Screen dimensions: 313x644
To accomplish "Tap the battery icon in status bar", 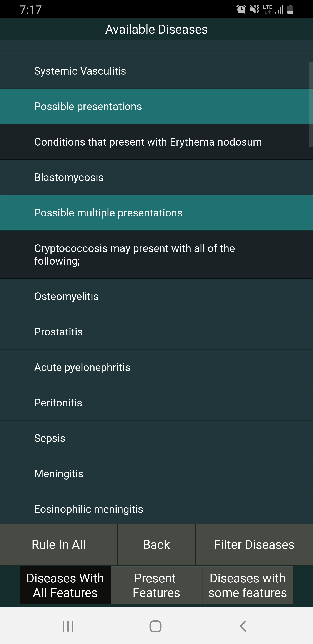I will (x=290, y=10).
